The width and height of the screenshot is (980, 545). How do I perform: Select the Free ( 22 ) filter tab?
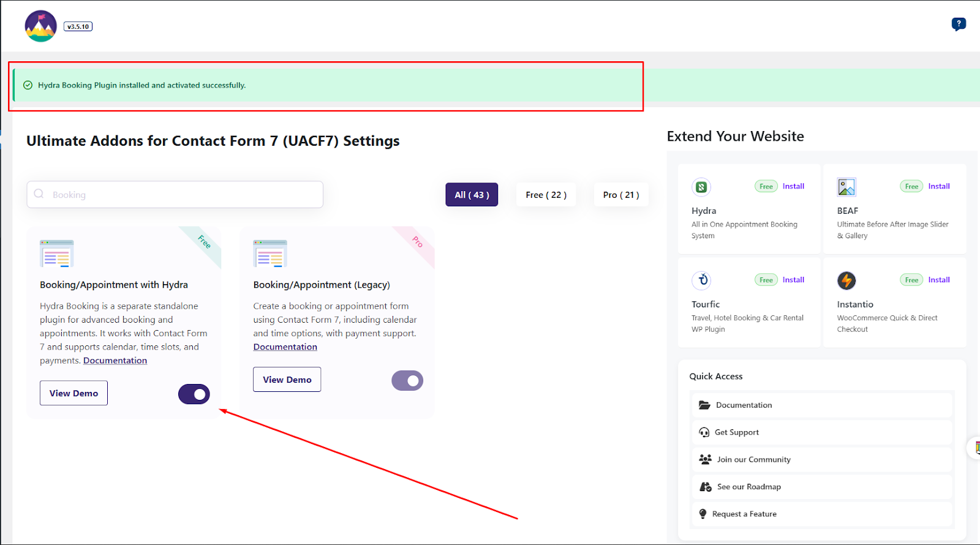point(546,195)
